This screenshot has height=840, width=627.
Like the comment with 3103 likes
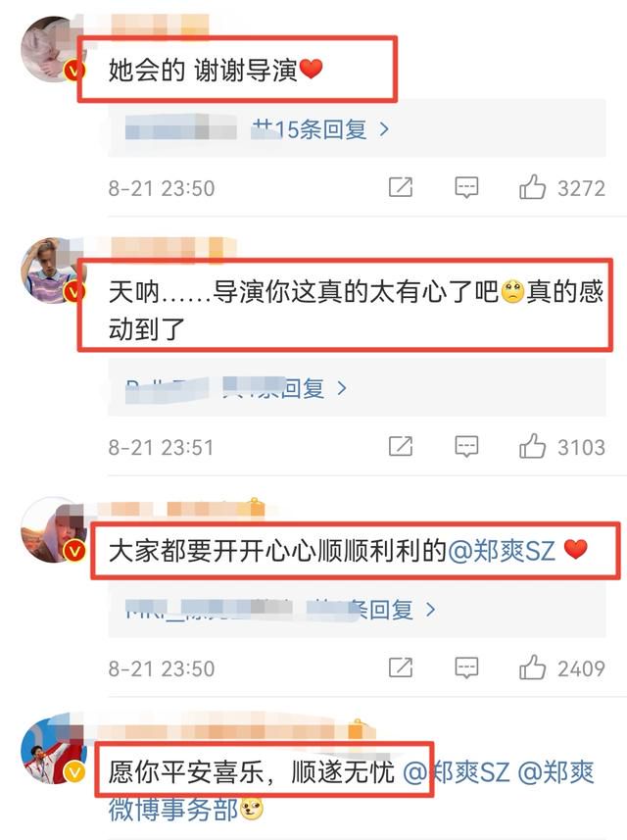pos(532,446)
